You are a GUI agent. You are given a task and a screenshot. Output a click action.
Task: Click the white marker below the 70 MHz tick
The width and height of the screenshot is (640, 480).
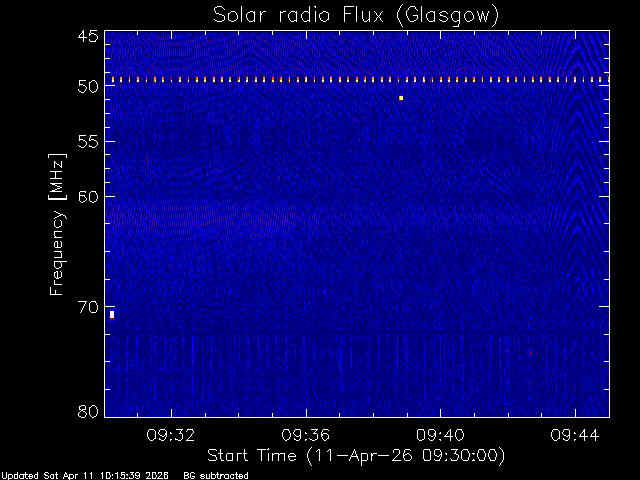click(x=112, y=315)
